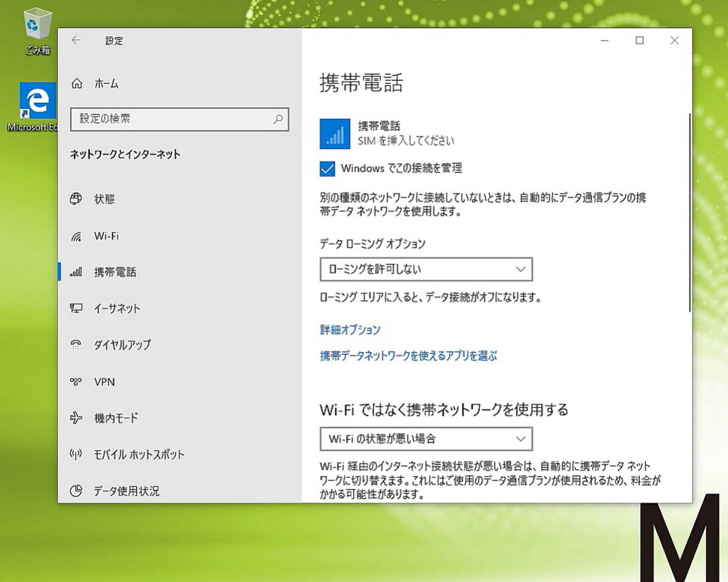Image resolution: width=728 pixels, height=582 pixels.
Task: Click the dial-up icon in sidebar
Action: pos(76,345)
